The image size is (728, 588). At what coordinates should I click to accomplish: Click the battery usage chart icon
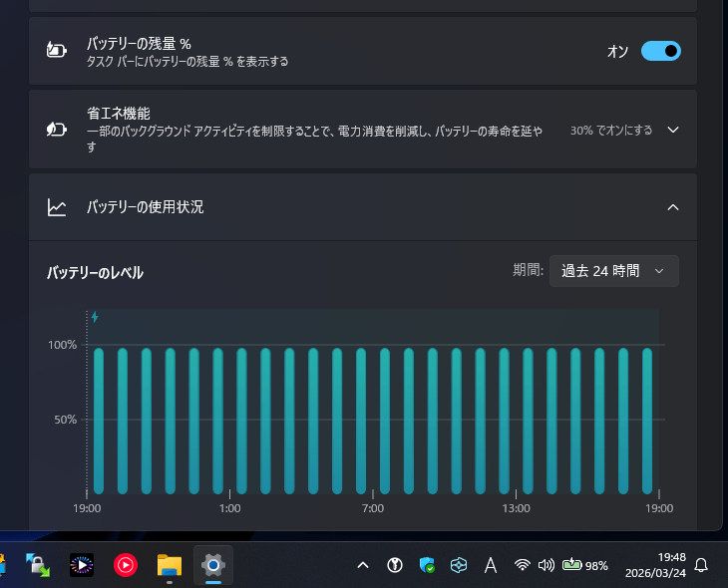[x=57, y=207]
